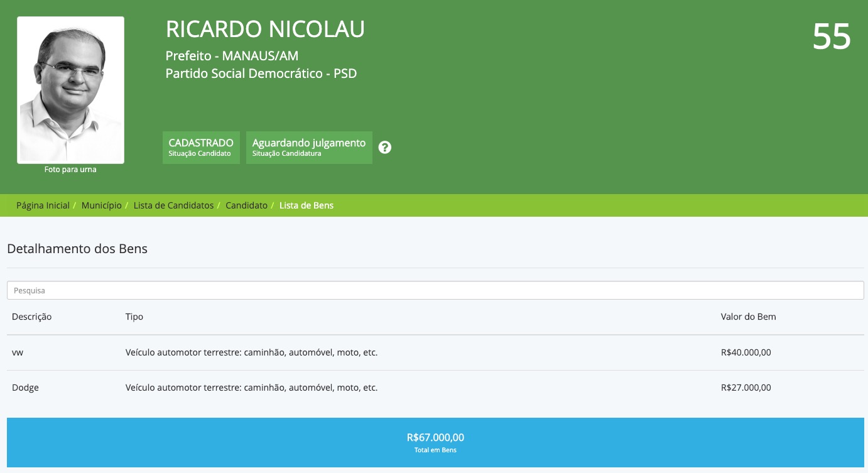Sort by the Descrição column header

(x=31, y=317)
